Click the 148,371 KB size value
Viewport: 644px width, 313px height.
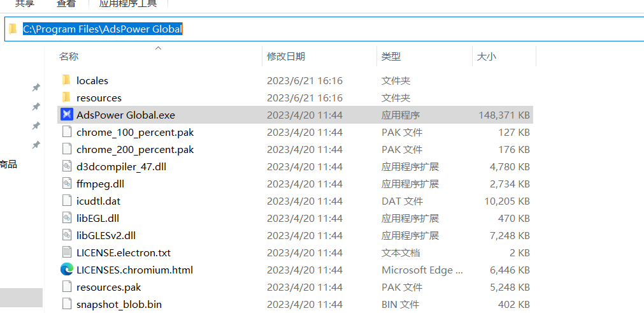504,115
